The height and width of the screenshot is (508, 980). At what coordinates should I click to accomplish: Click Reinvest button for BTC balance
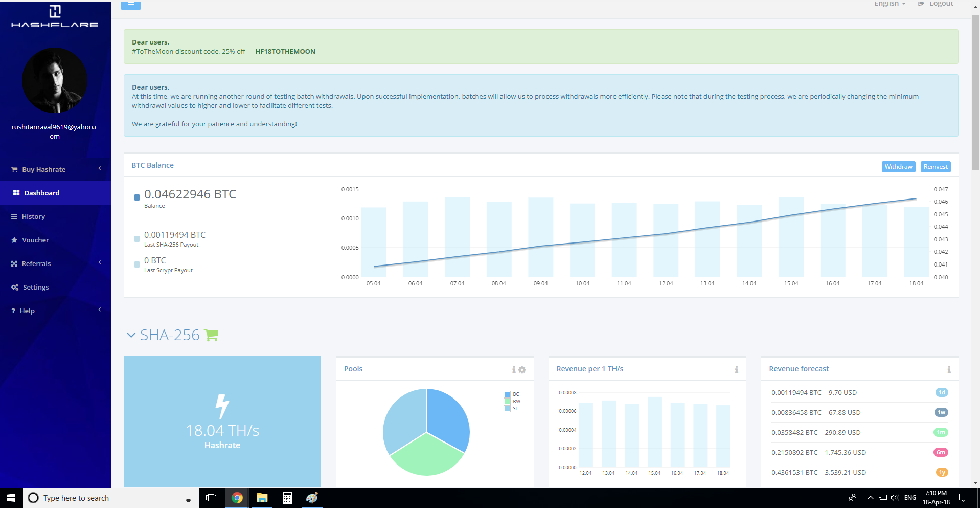coord(936,167)
